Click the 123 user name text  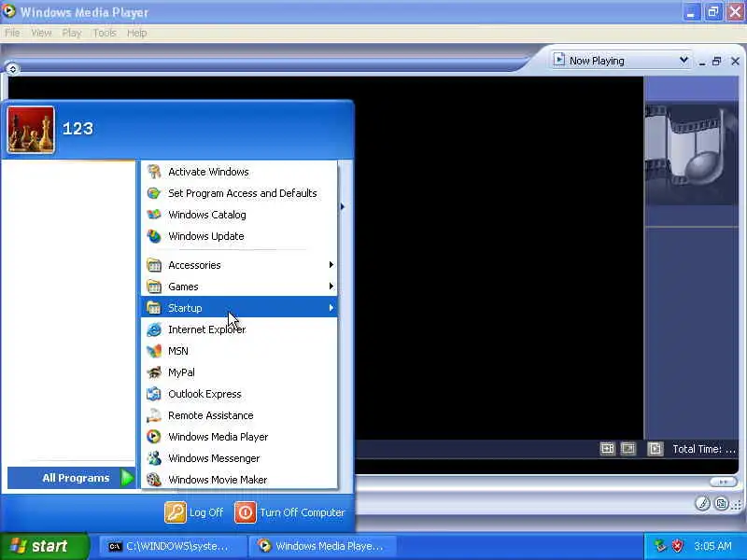pyautogui.click(x=78, y=129)
